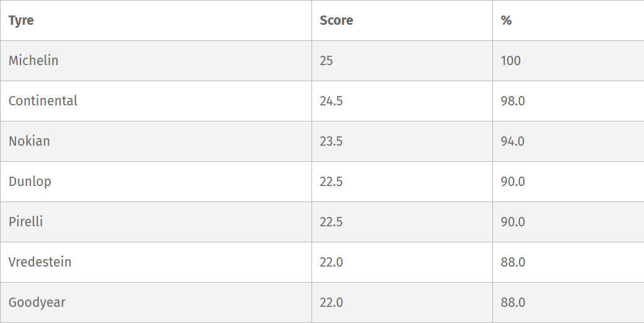Click Vredestein's score of 22.0
Screen dimensions: 644x323
331,262
